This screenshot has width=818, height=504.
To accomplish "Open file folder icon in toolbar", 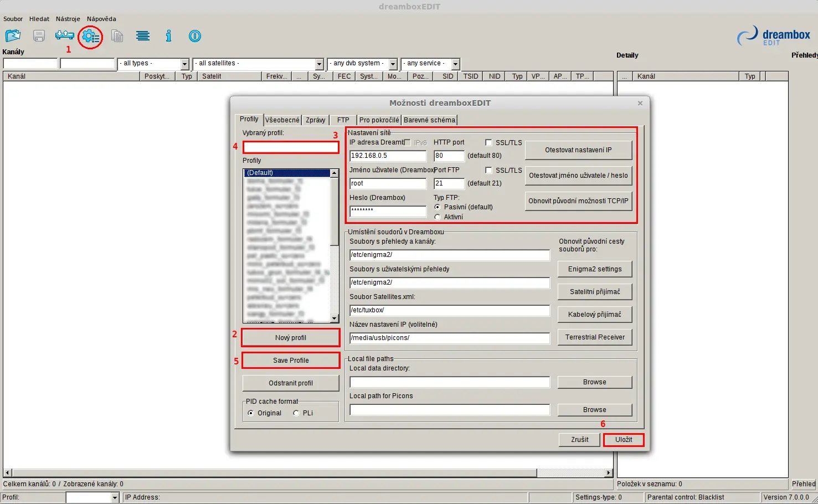I will coord(13,36).
